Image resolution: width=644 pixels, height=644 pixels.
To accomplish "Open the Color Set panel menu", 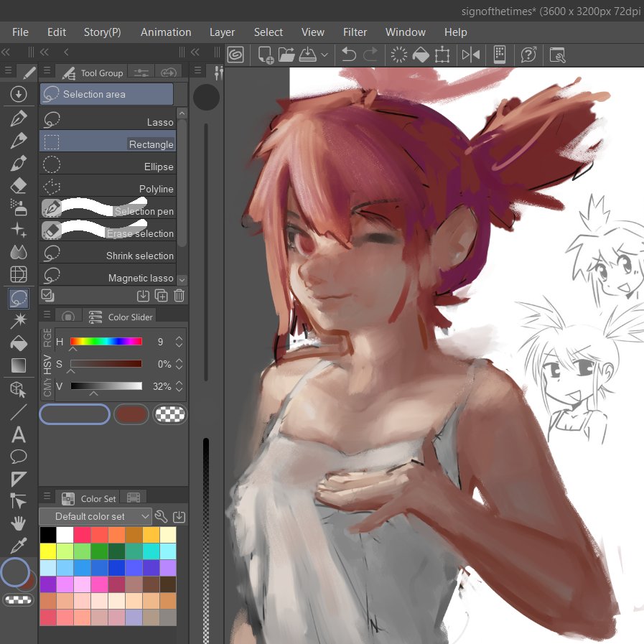I will (47, 495).
